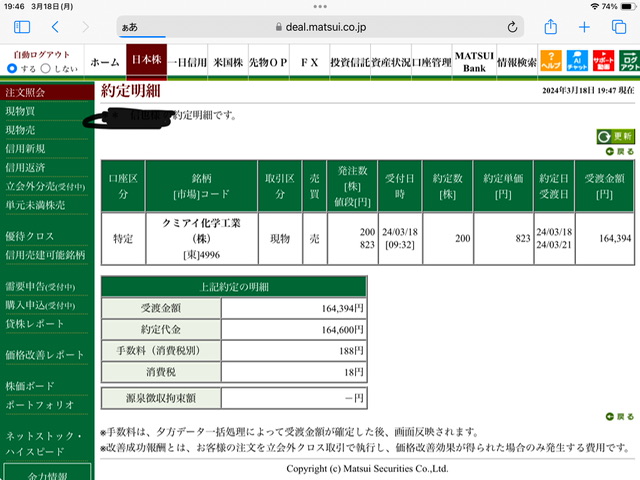Open the FX tab
This screenshot has width=640, height=480.
click(x=309, y=62)
